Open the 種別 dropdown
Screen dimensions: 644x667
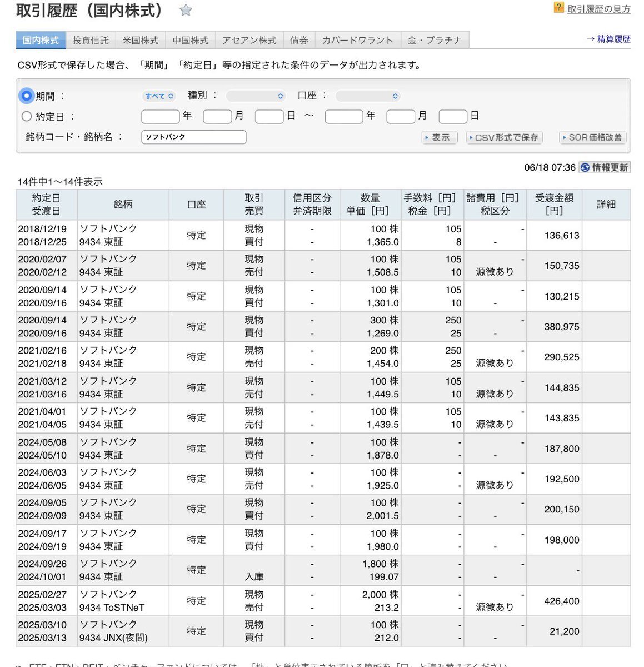(256, 96)
